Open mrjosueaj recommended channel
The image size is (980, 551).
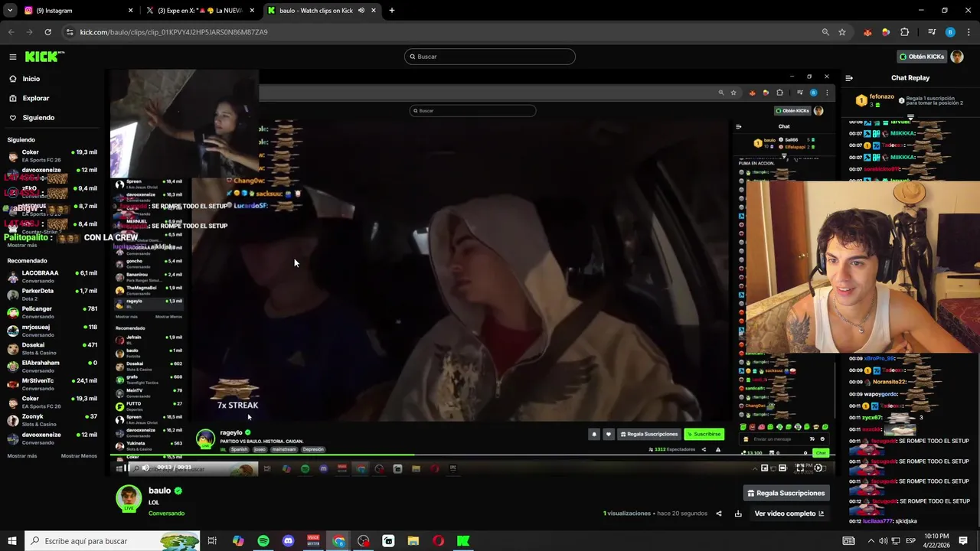[52, 331]
